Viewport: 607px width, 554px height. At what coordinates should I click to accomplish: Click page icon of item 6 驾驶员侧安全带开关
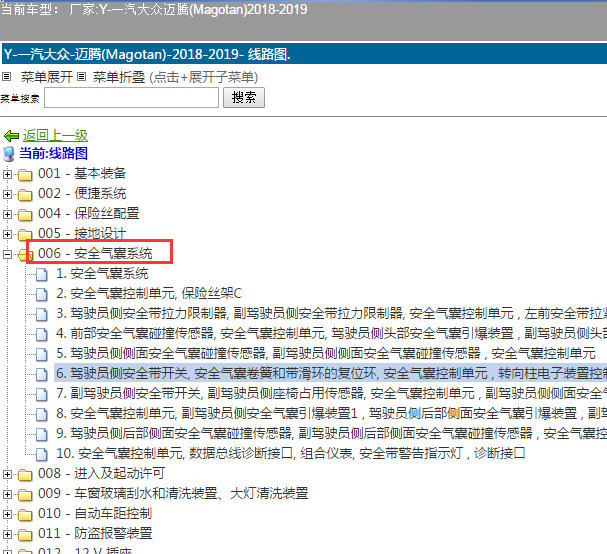click(x=42, y=374)
